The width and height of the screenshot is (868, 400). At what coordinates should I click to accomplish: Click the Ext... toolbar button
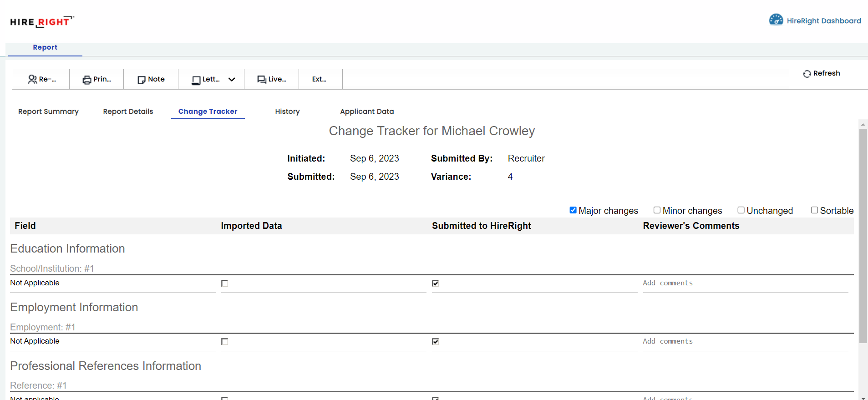coord(319,79)
